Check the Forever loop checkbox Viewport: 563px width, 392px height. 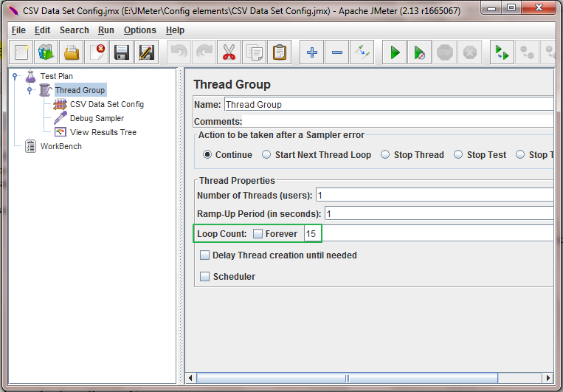click(x=258, y=233)
